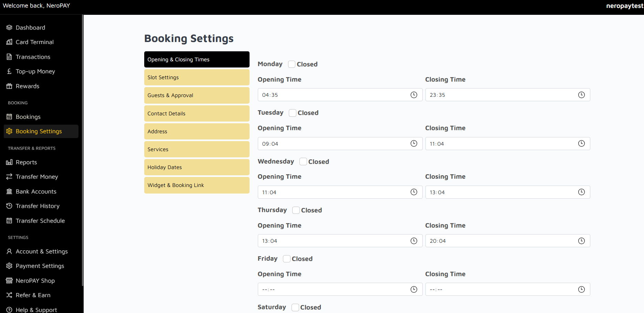Click the Transfer History clock icon

[9, 206]
